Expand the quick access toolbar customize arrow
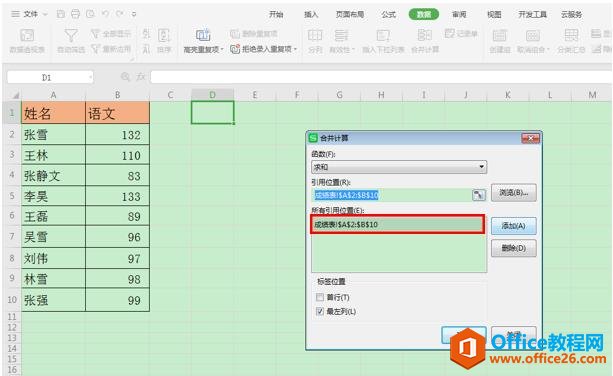Image resolution: width=613 pixels, height=376 pixels. 134,14
